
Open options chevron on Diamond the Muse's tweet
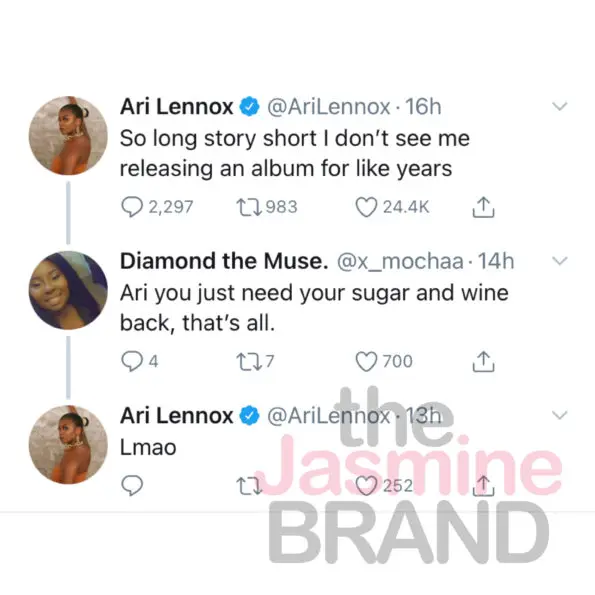pyautogui.click(x=559, y=261)
